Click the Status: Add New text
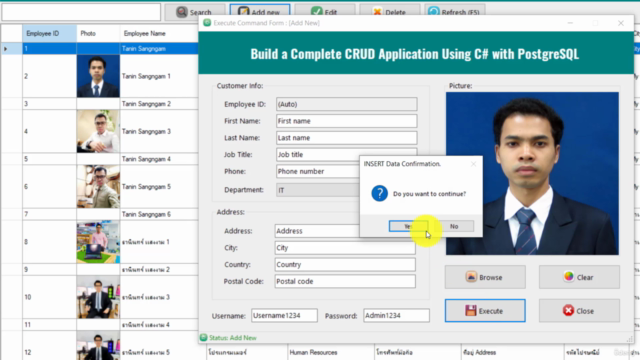This screenshot has height=360, width=640. (233, 338)
